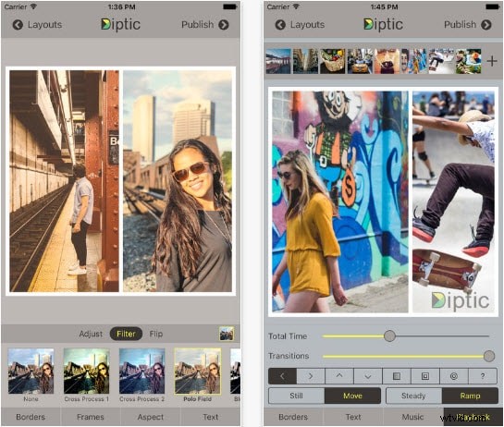Switch to the Flip mode
This screenshot has height=427, width=504.
tap(156, 334)
